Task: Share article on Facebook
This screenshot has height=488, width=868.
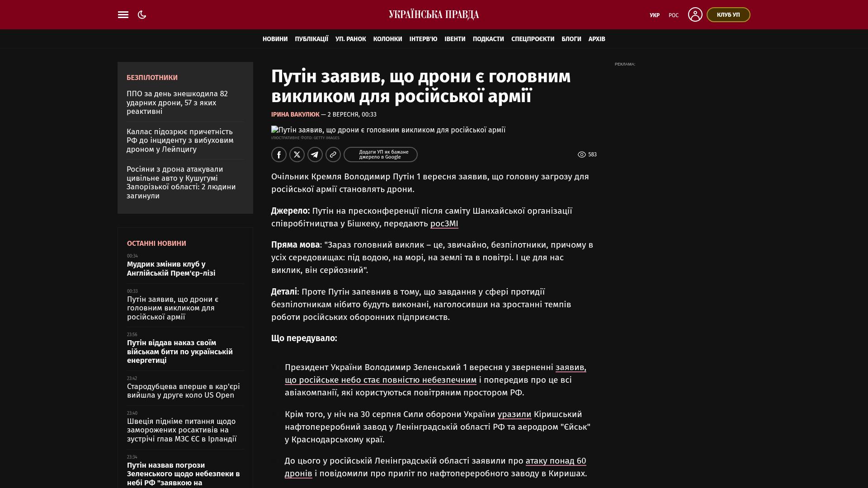Action: pyautogui.click(x=279, y=155)
